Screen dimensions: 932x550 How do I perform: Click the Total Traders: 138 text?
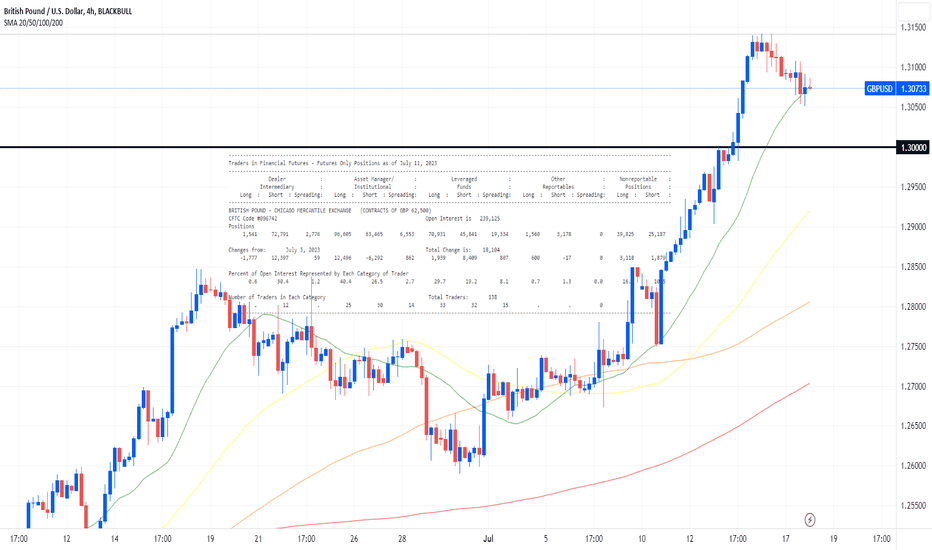tap(462, 297)
